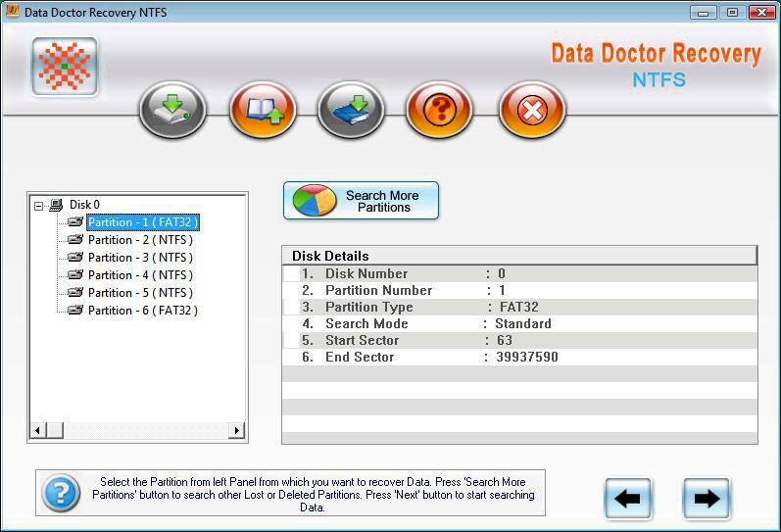This screenshot has width=781, height=532.
Task: Minimize the Data Doctor Recovery window
Action: coord(704,13)
